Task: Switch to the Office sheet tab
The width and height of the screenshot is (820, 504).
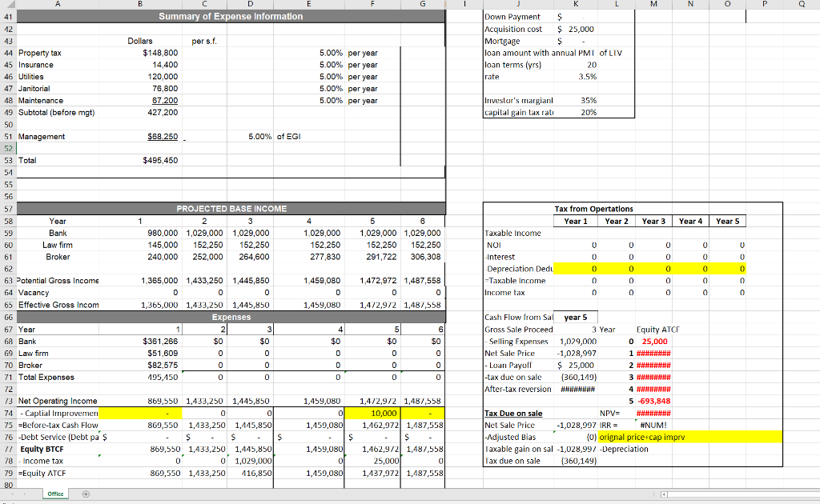Action: point(54,494)
